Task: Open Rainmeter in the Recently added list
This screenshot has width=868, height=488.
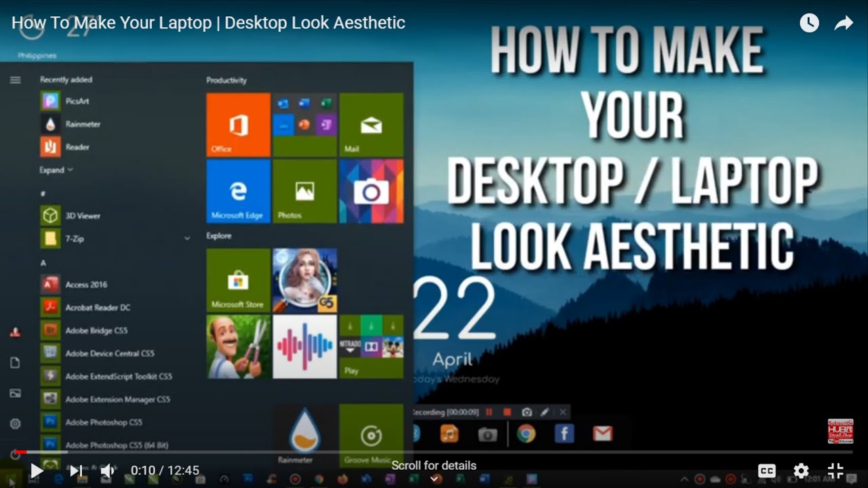Action: [71, 124]
